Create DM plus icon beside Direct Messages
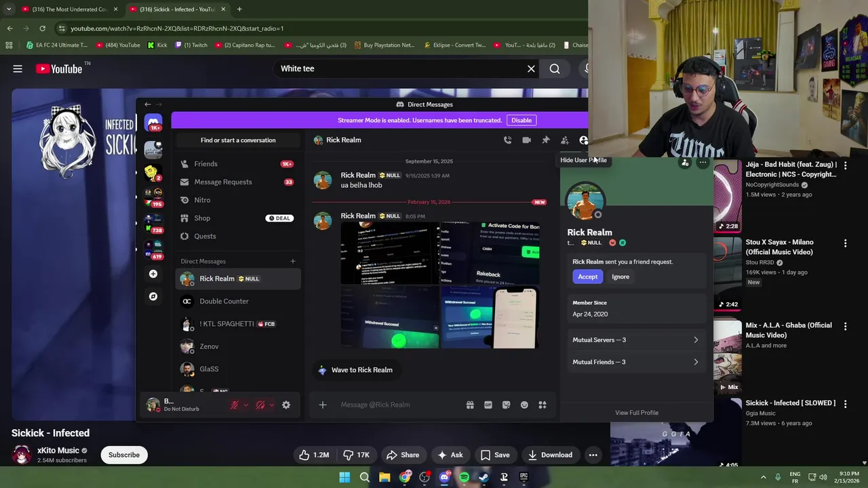Viewport: 868px width, 488px height. coord(293,261)
